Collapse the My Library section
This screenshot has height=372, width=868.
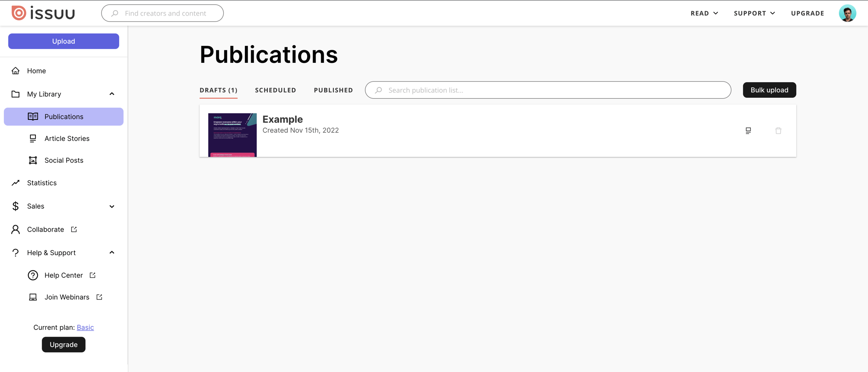[112, 94]
